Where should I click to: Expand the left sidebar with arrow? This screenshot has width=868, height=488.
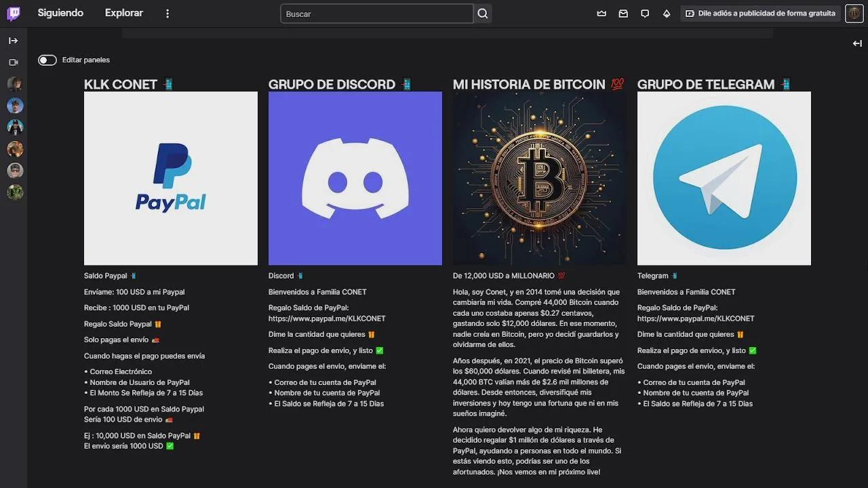pyautogui.click(x=14, y=41)
